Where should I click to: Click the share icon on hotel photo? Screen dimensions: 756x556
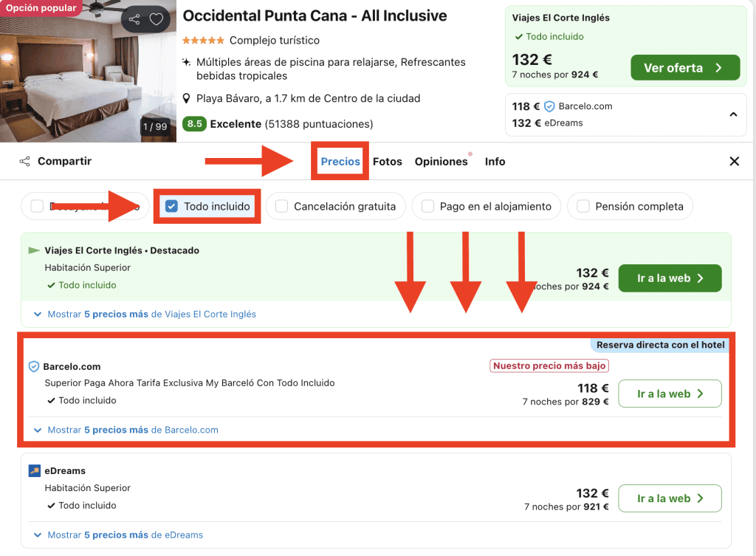(x=134, y=20)
